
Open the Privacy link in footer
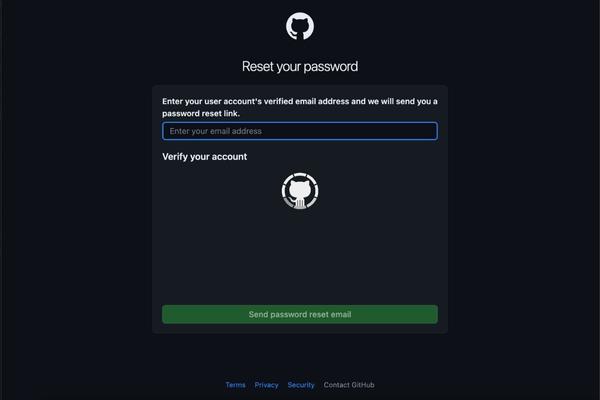pyautogui.click(x=266, y=385)
